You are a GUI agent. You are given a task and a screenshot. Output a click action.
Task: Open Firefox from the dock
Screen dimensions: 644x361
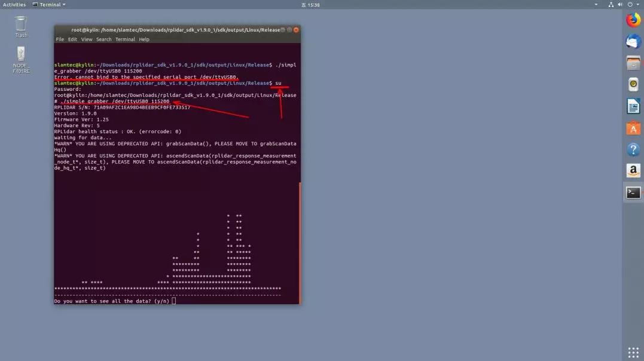(x=633, y=20)
